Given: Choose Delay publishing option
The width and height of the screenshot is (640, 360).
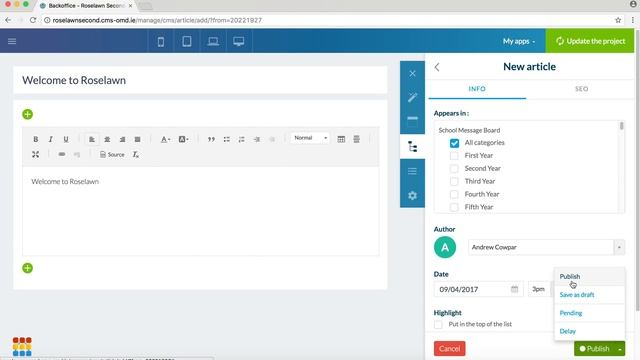Looking at the screenshot, I should tap(589, 331).
